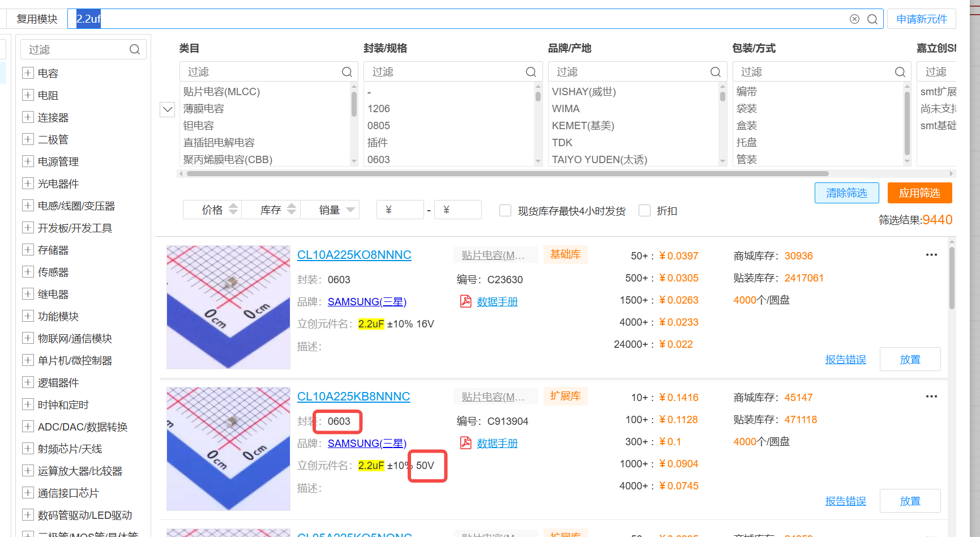The image size is (980, 537).
Task: Click 数据手册 link for C913904
Action: coord(498,444)
